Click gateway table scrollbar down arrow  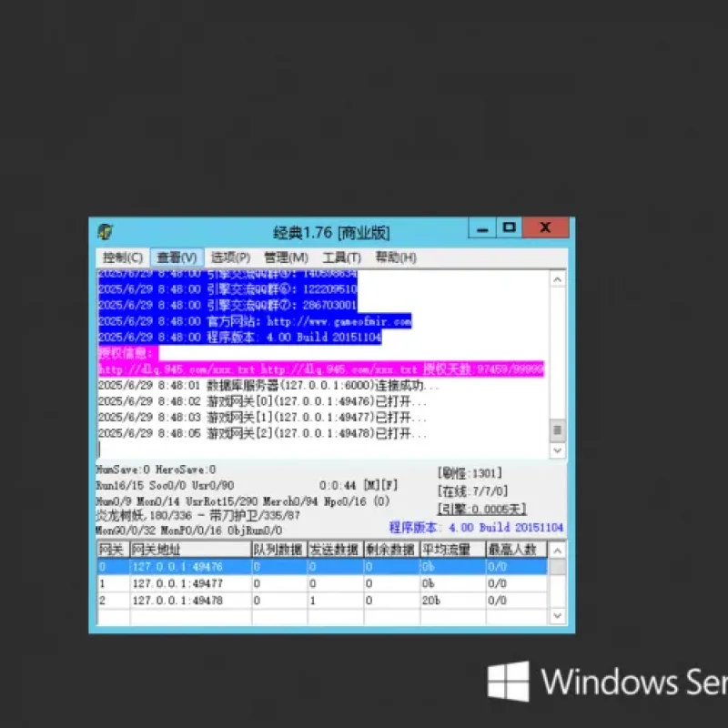[x=558, y=616]
